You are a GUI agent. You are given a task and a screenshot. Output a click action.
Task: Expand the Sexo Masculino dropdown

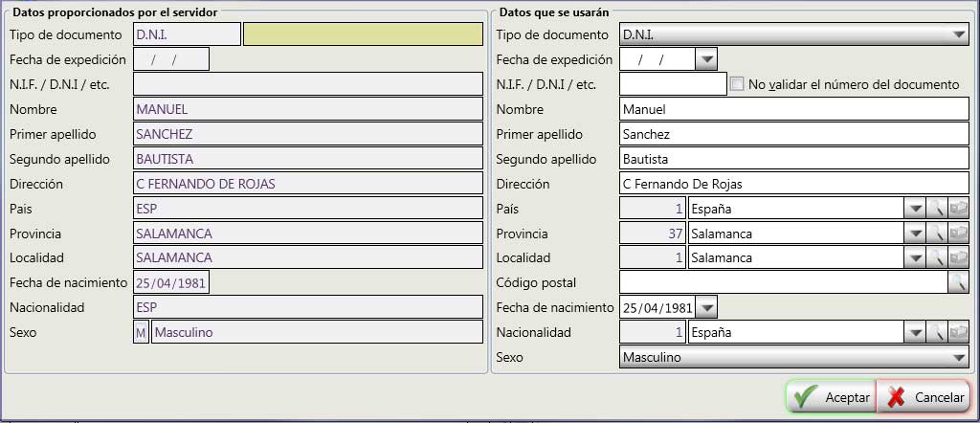click(x=960, y=358)
